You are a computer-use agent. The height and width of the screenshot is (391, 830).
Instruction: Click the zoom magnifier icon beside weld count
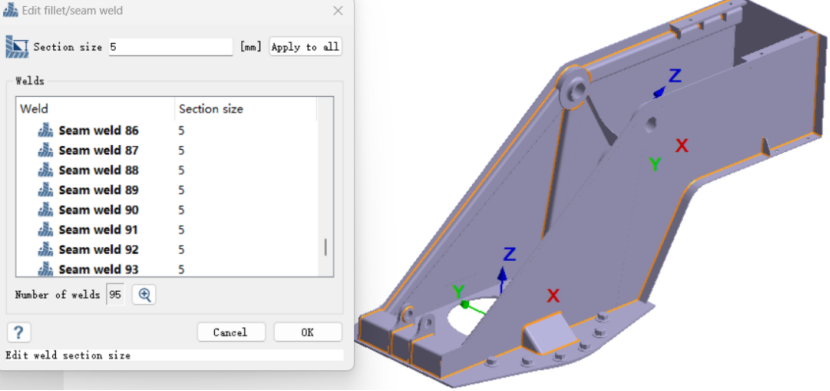pos(144,295)
